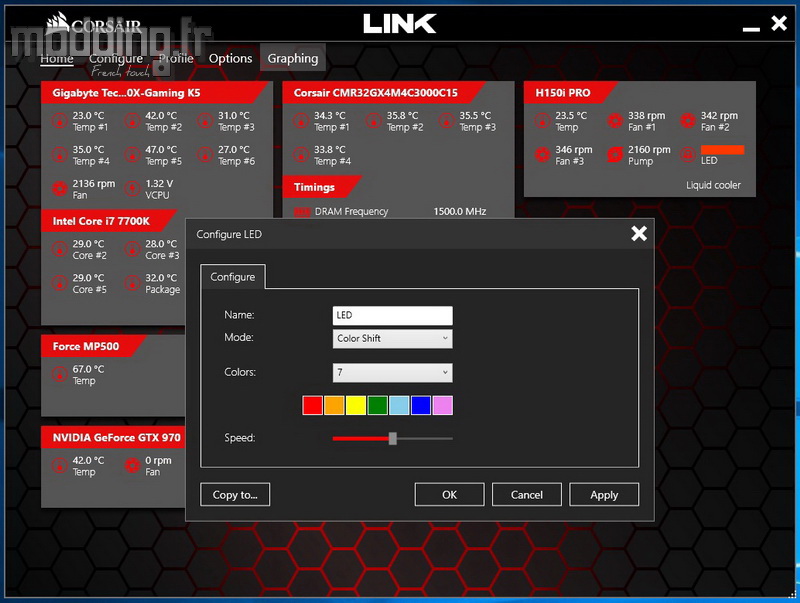Click the Timings section header
800x603 pixels.
tap(322, 187)
